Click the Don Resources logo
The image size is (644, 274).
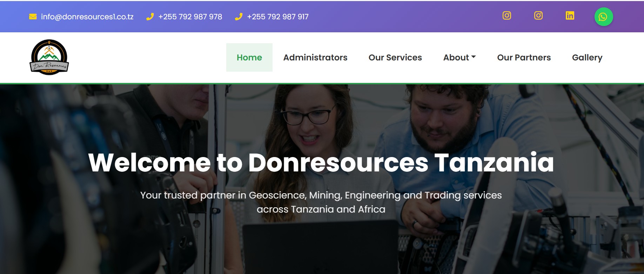49,57
